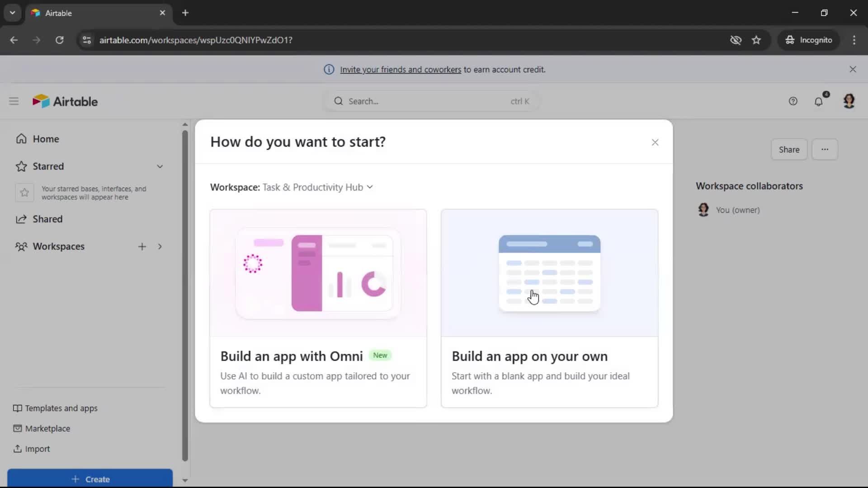The width and height of the screenshot is (868, 488).
Task: Open Starred section in sidebar
Action: point(48,166)
